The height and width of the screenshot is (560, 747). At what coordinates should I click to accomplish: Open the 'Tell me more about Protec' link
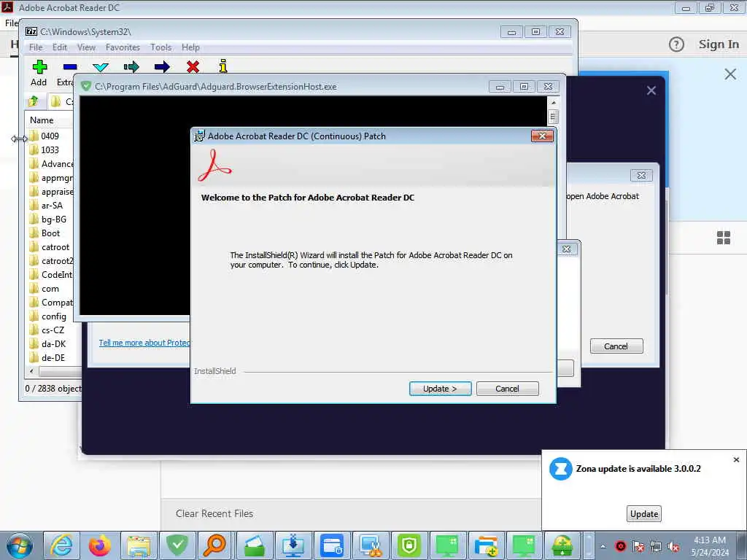(x=144, y=343)
